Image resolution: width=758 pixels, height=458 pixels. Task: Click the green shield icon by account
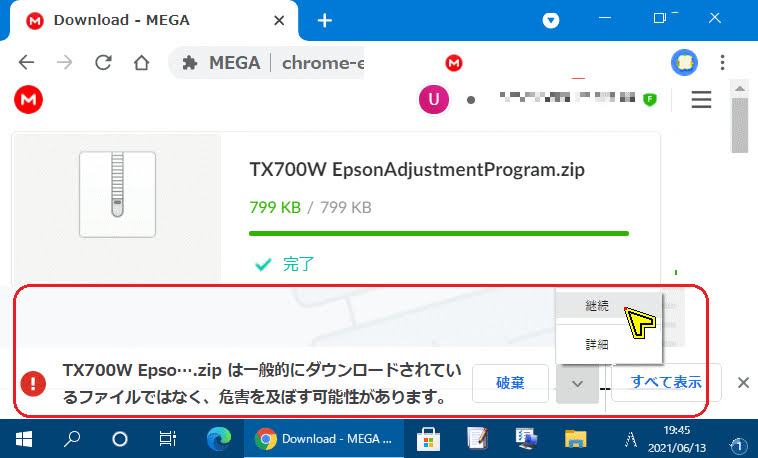(650, 100)
